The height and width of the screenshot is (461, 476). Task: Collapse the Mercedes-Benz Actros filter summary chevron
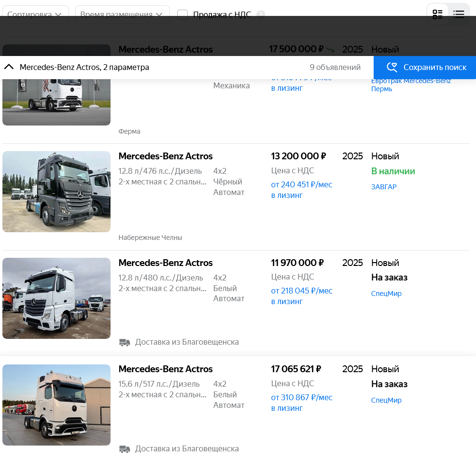point(9,67)
